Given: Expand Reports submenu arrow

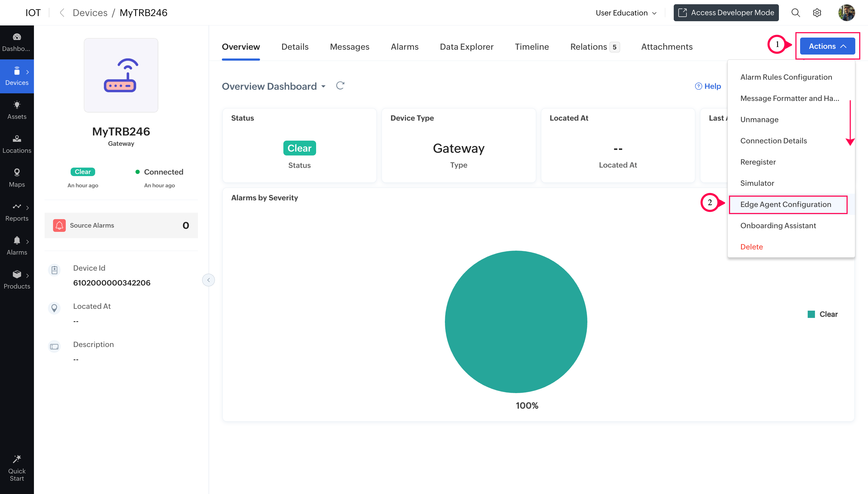Looking at the screenshot, I should tap(28, 208).
